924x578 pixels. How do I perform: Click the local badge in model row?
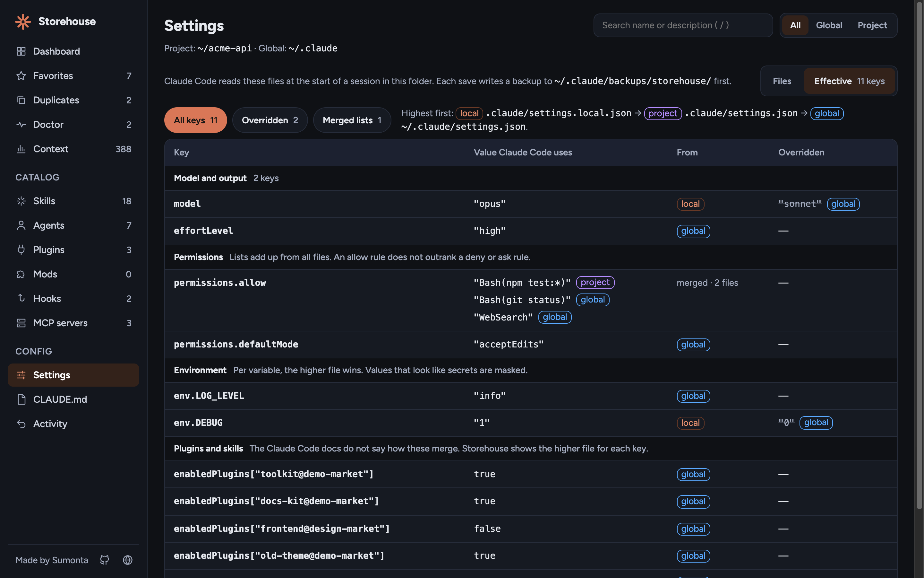point(690,204)
